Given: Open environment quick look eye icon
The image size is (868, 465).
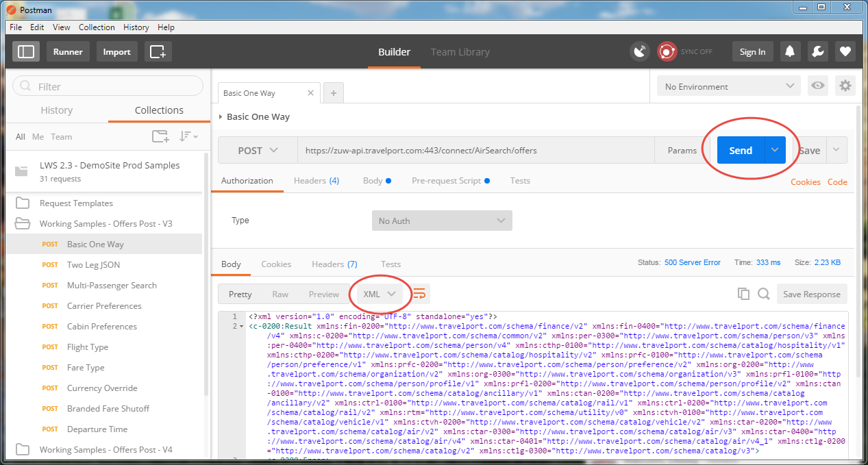Looking at the screenshot, I should pos(817,86).
